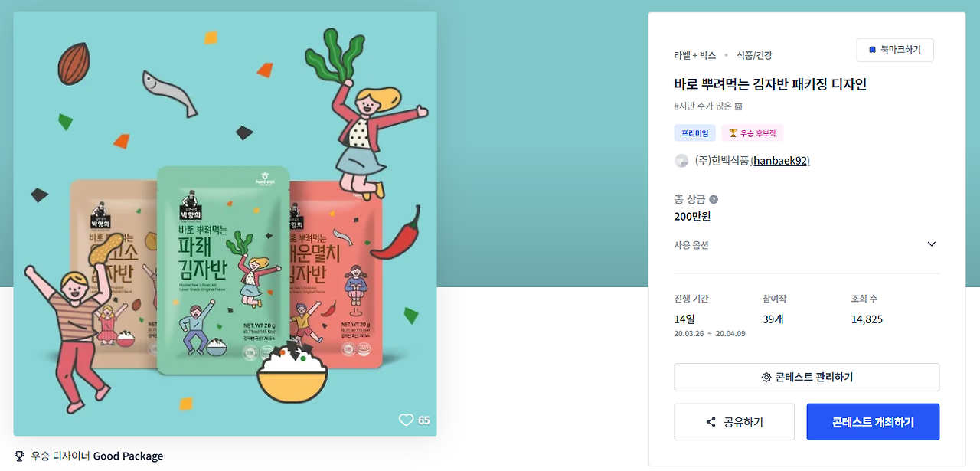Click the help icon next to 총 상금
The height and width of the screenshot is (471, 980).
[714, 199]
